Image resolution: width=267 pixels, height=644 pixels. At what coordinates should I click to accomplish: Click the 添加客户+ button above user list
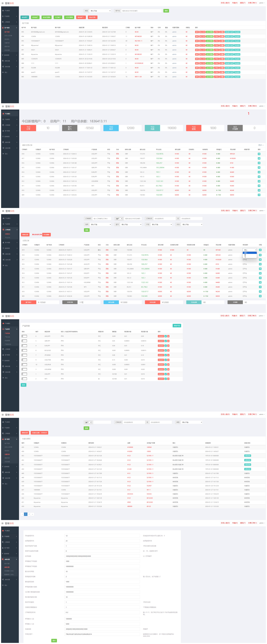click(x=81, y=17)
